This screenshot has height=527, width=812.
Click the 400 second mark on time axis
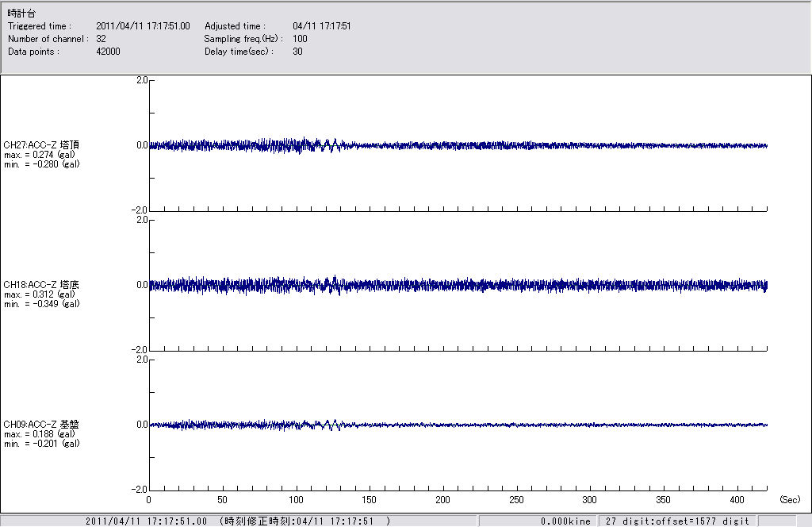(x=737, y=500)
